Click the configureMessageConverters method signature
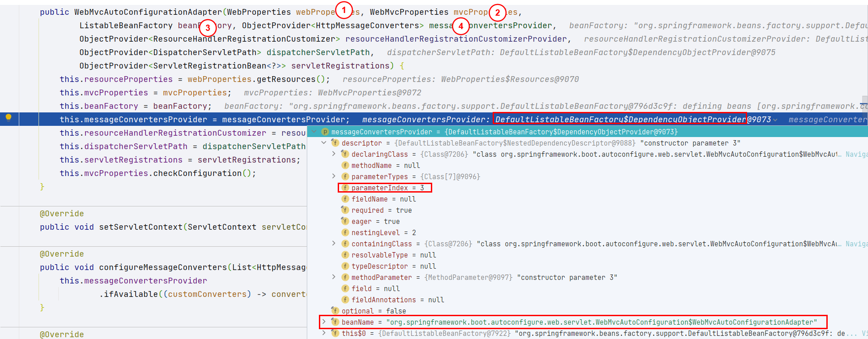Viewport: 868px width, 339px height. tap(173, 267)
